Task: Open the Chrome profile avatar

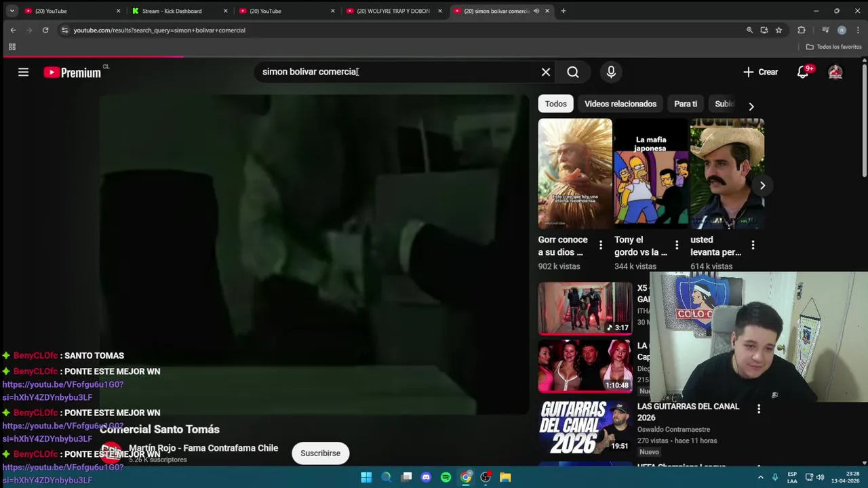Action: click(842, 30)
